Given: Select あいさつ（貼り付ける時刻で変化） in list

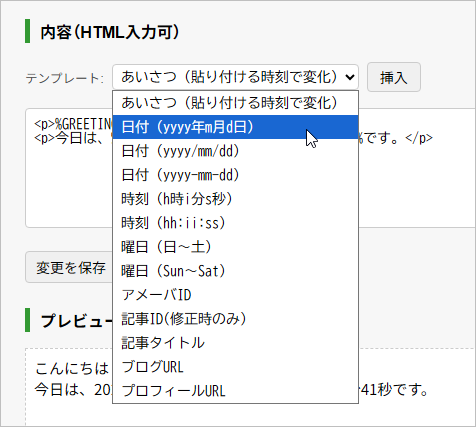Looking at the screenshot, I should point(235,103).
